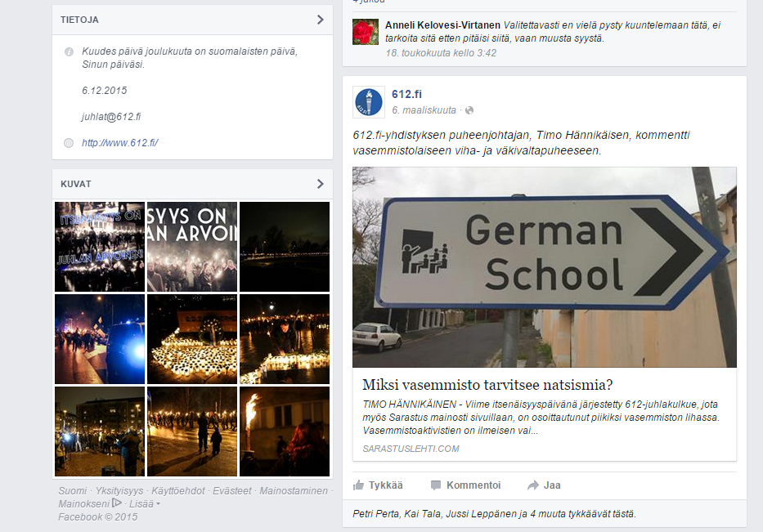Open the burning torch photo in Kuvat

[284, 431]
